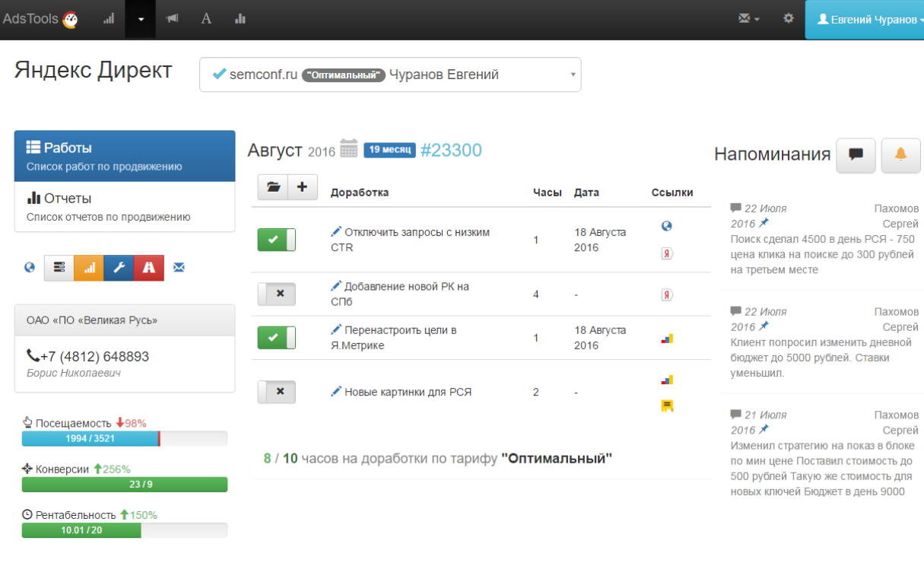Screen dimensions: 924x563
Task: Click the red road icon button
Action: pyautogui.click(x=149, y=267)
